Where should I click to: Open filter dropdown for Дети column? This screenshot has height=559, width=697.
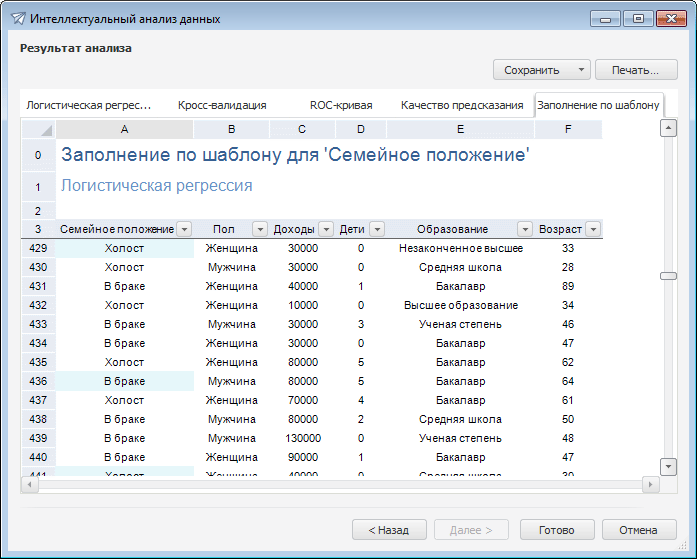[x=376, y=229]
